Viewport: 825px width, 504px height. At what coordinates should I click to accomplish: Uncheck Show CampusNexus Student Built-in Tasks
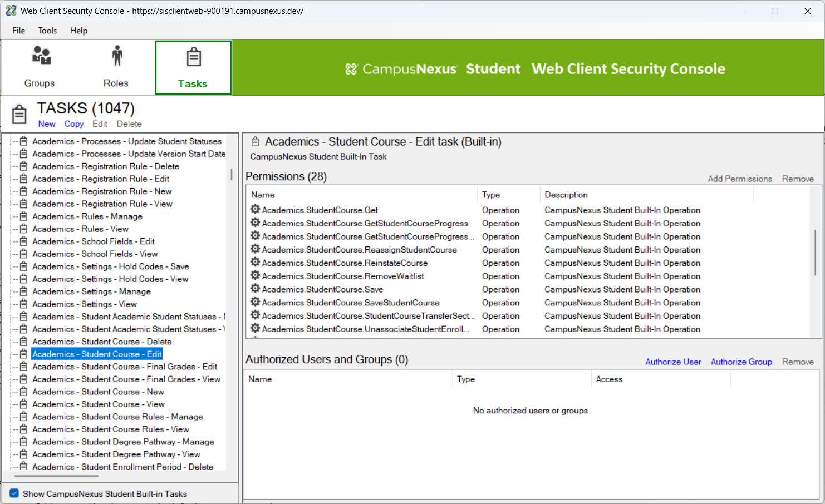[14, 493]
